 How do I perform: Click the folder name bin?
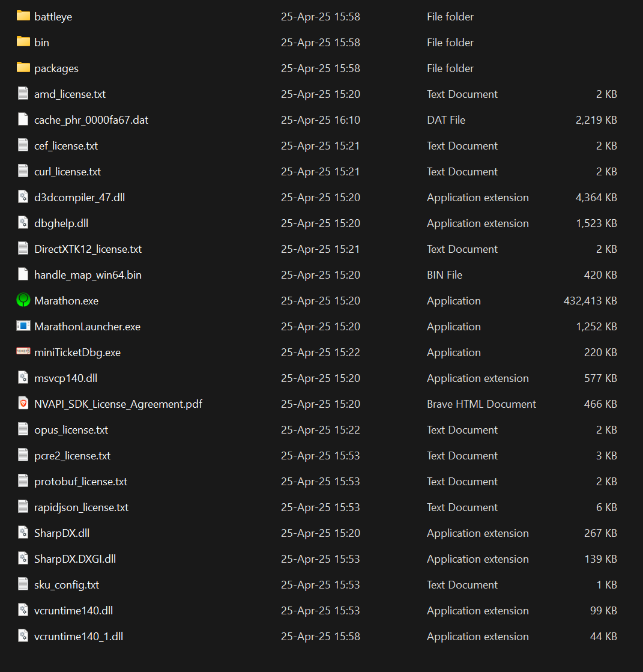tap(41, 43)
